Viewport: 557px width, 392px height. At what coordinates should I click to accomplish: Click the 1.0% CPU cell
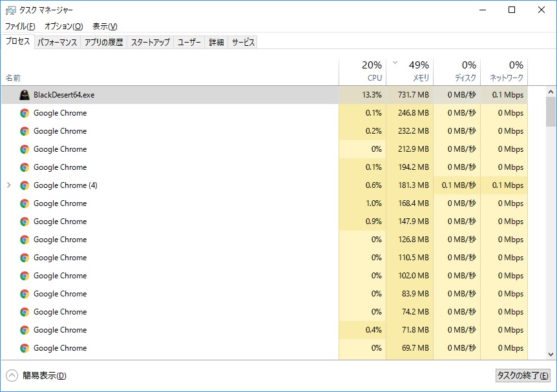pos(363,203)
